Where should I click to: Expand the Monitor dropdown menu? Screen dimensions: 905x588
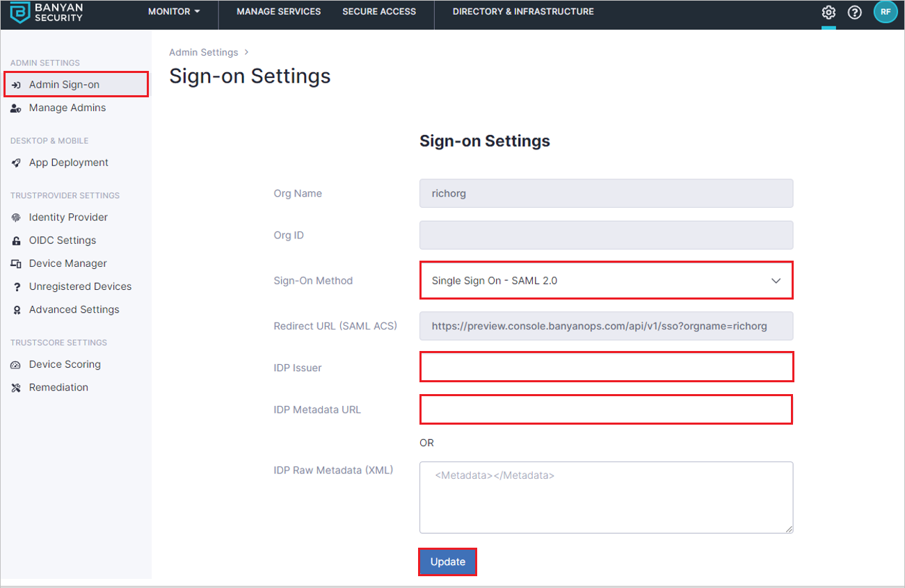point(173,11)
